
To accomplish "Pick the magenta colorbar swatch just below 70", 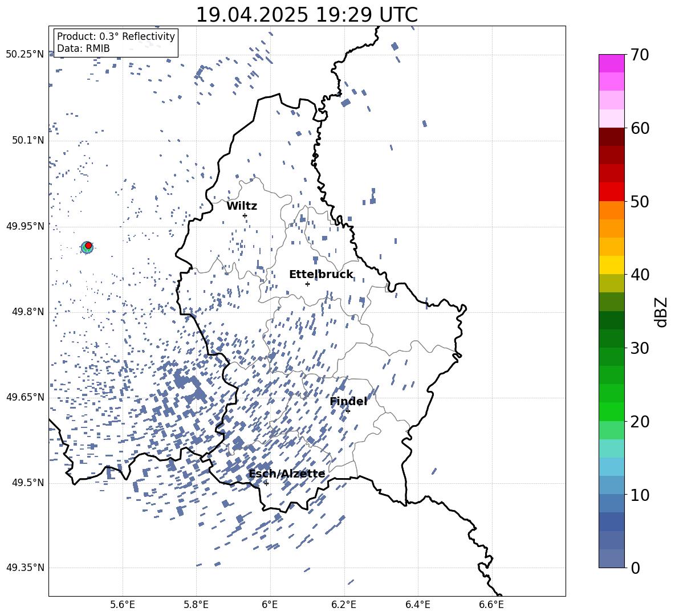I will 611,63.
